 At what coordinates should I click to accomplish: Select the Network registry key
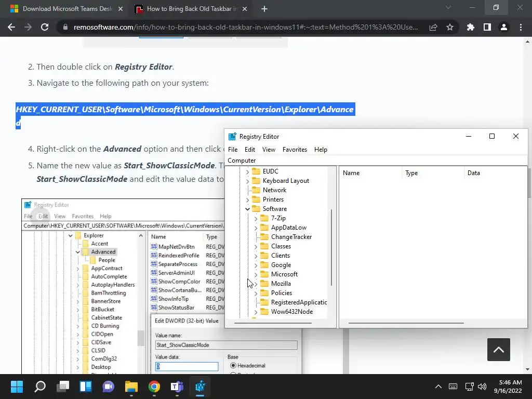(274, 190)
